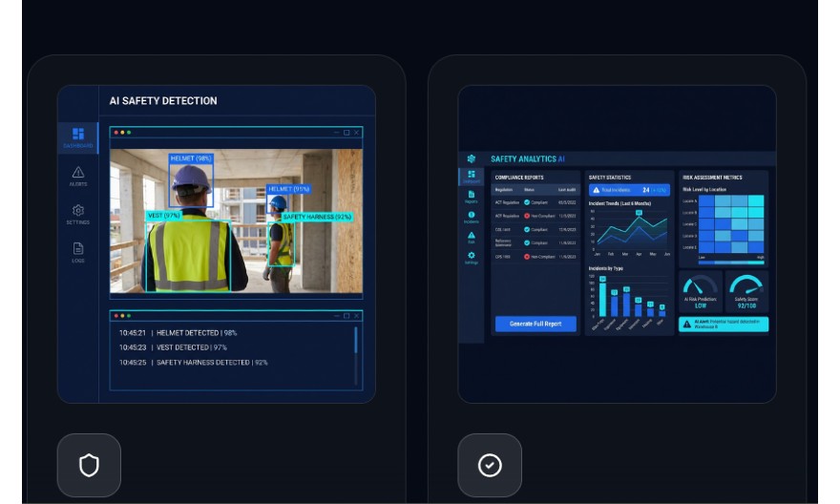Select the SAFETY HARNESS (92%) detection label
The height and width of the screenshot is (504, 840).
(x=317, y=217)
